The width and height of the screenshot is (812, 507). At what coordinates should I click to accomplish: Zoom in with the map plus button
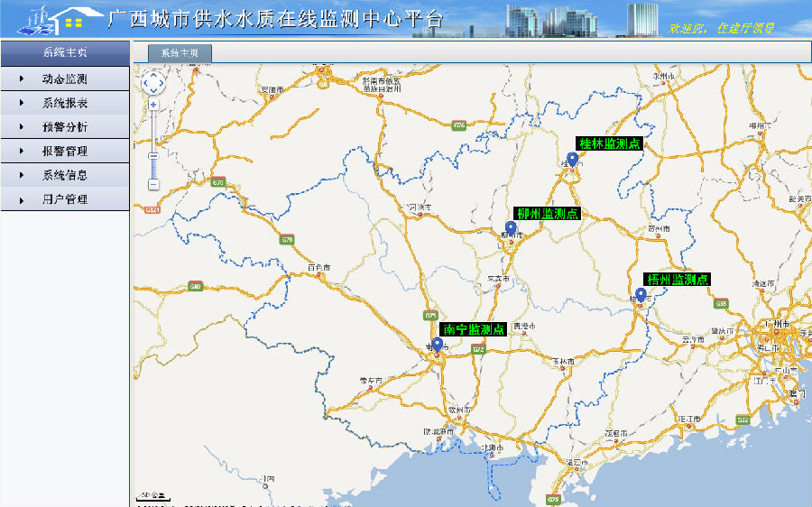point(153,105)
